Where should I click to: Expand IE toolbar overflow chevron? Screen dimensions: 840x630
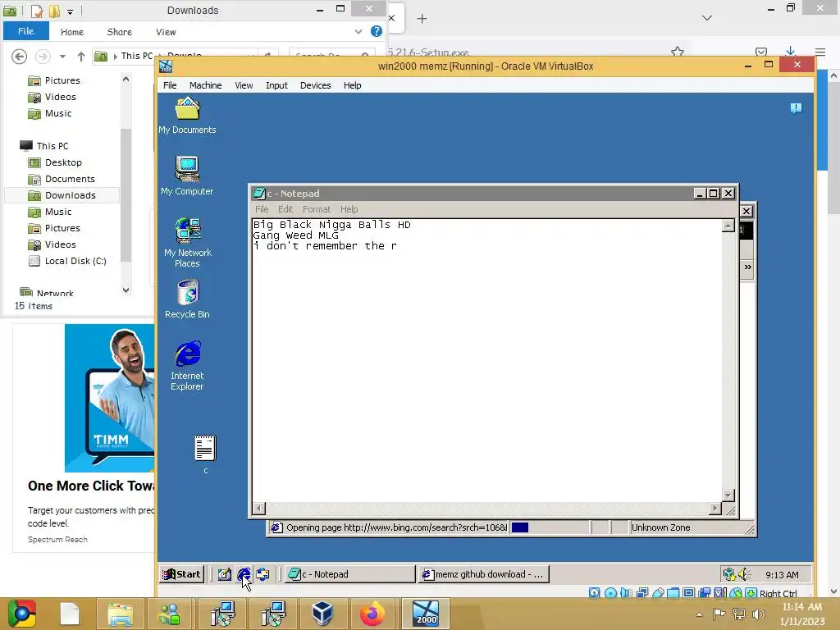[x=747, y=267]
